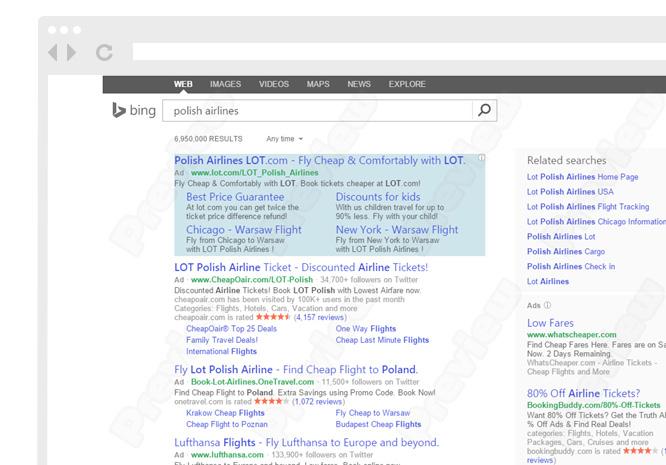Viewport: 666px width, 465px height.
Task: Click the browser back arrow
Action: (x=53, y=53)
